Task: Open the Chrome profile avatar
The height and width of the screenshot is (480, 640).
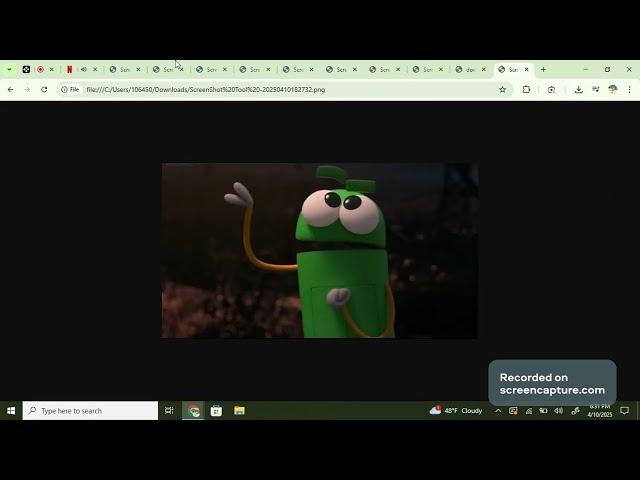Action: (x=613, y=89)
